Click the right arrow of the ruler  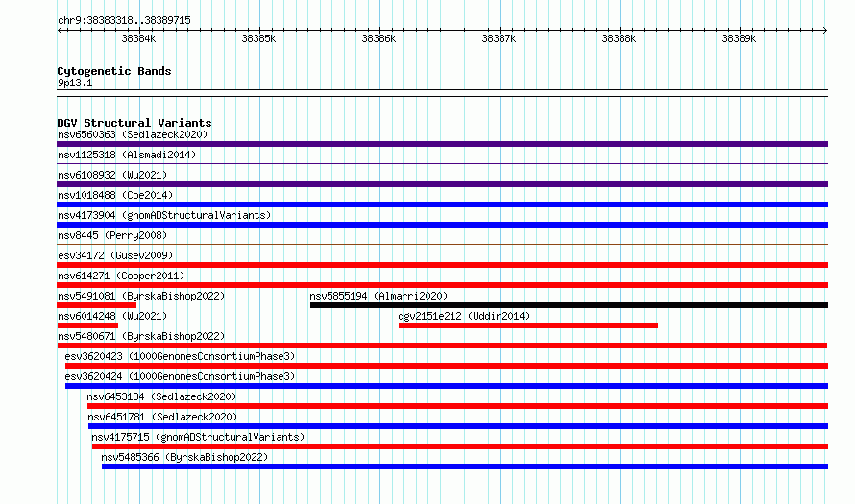tap(825, 31)
